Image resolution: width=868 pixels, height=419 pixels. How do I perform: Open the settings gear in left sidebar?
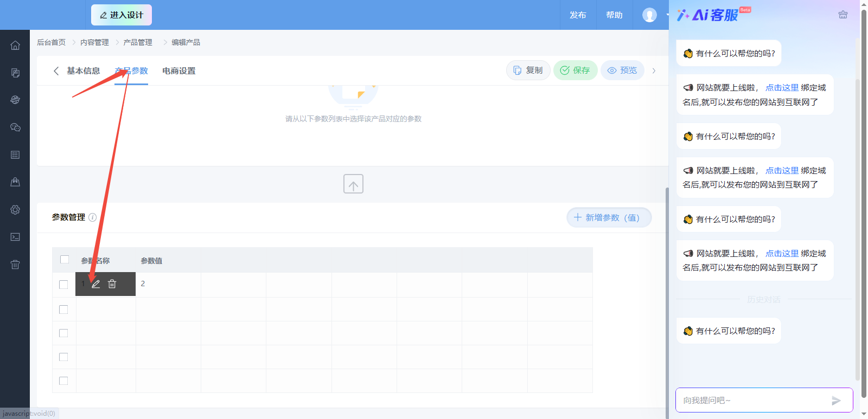point(15,210)
